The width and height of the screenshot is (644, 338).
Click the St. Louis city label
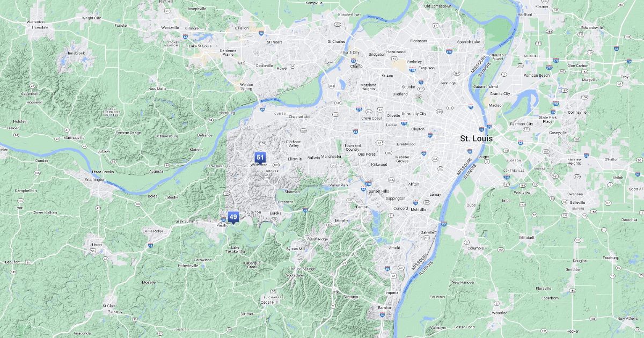click(476, 138)
